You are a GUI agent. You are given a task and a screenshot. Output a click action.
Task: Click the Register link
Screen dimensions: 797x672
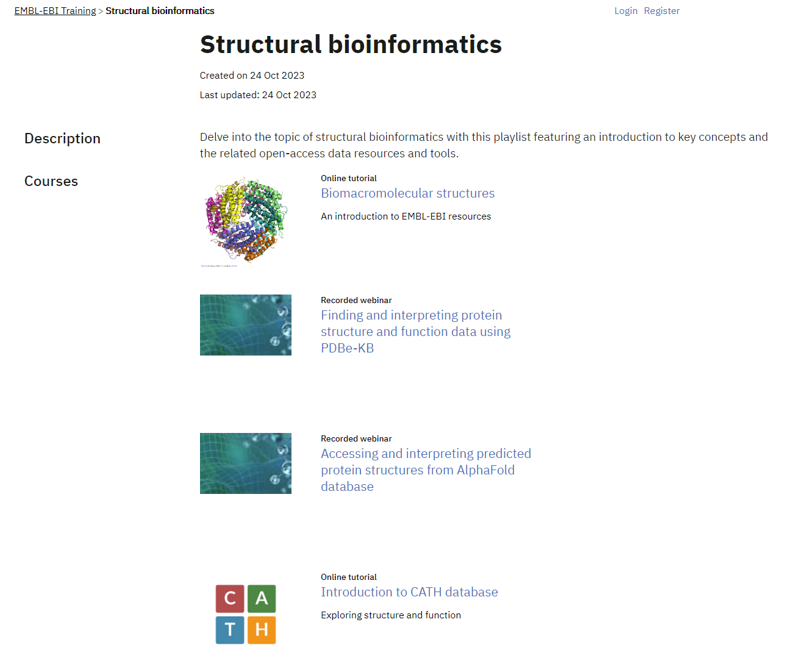pyautogui.click(x=662, y=11)
